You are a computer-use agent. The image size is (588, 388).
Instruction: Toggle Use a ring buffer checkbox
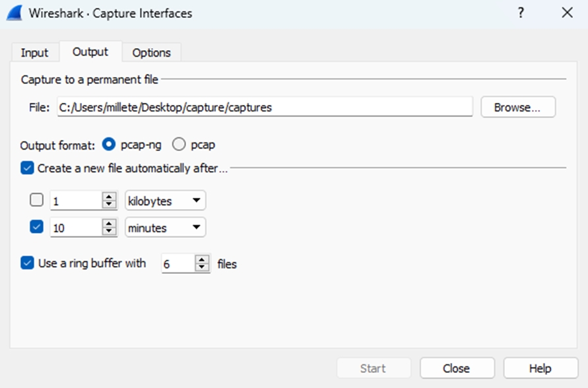pos(27,263)
